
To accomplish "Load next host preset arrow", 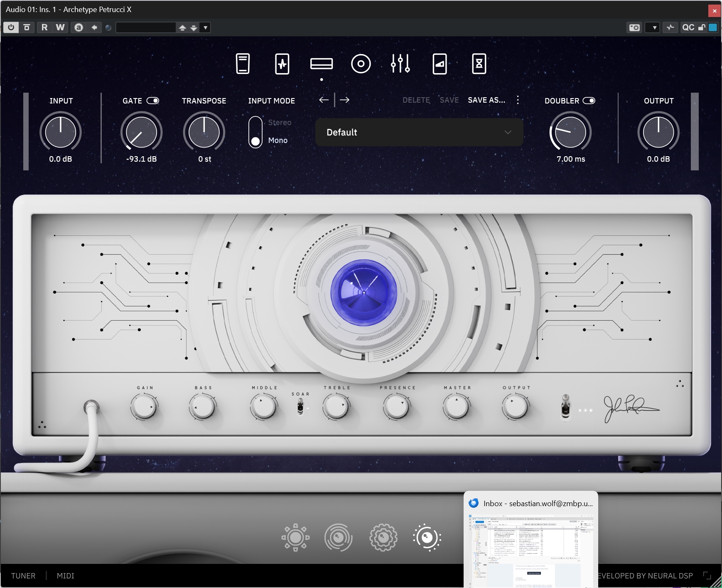I will pyautogui.click(x=194, y=27).
